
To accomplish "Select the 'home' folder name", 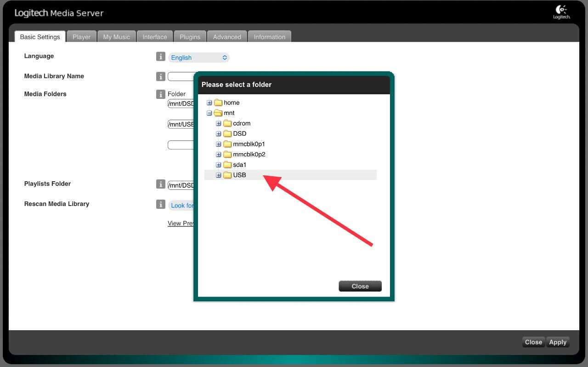I will pyautogui.click(x=232, y=103).
